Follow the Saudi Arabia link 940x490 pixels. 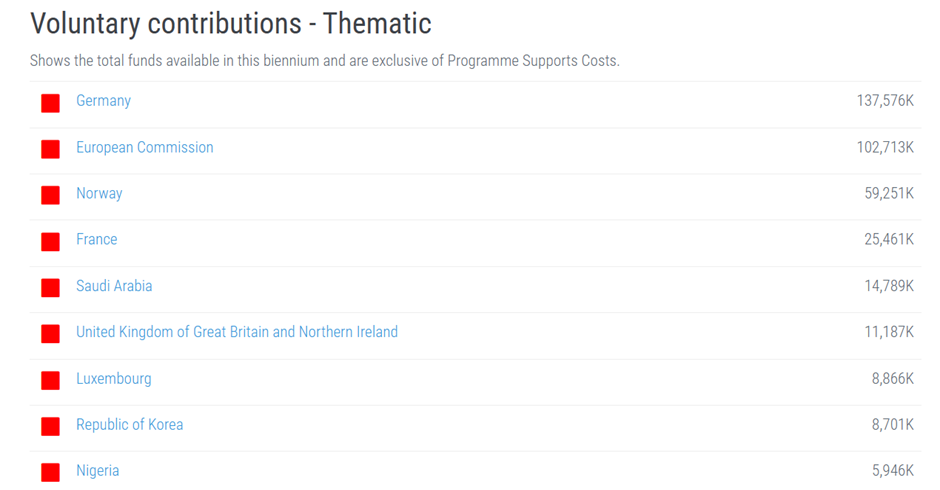tap(114, 286)
